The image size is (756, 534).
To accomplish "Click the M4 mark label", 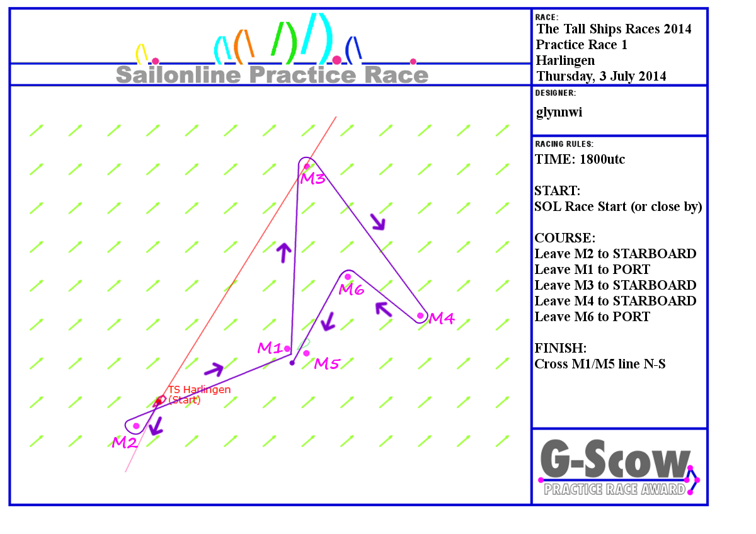I will 442,319.
